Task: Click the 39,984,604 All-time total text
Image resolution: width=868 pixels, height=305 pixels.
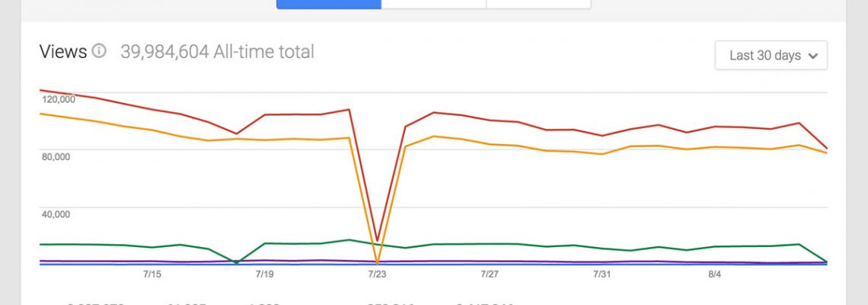Action: [x=217, y=52]
